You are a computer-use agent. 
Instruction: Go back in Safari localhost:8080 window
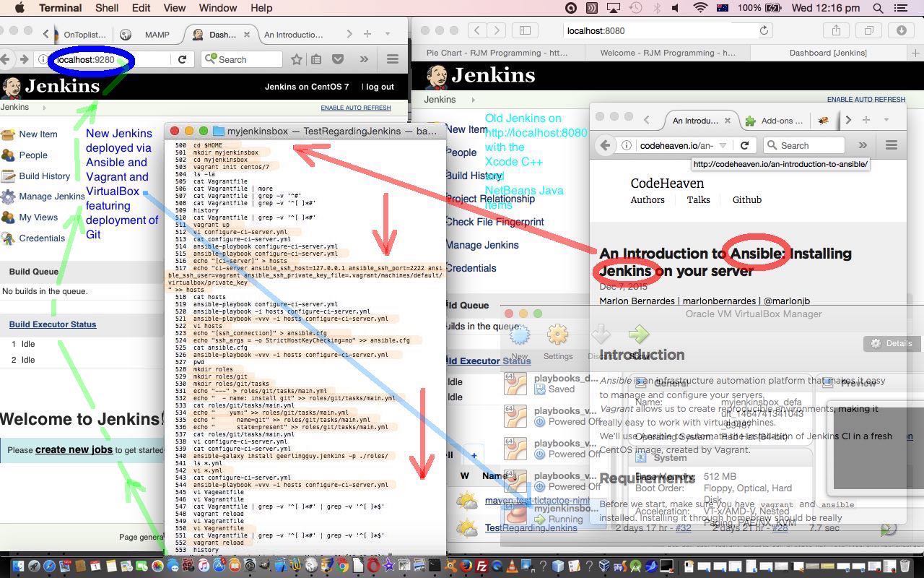point(477,30)
